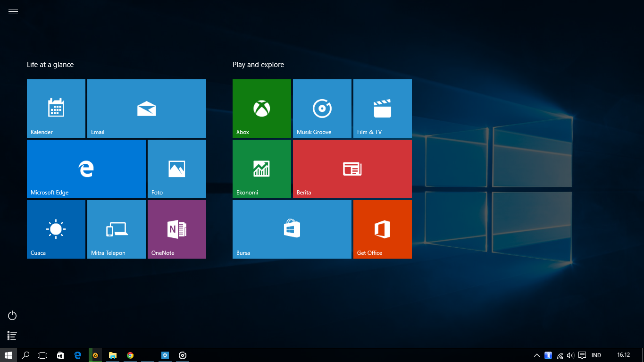Open the Get Office tile
This screenshot has width=644, height=362.
pyautogui.click(x=382, y=229)
